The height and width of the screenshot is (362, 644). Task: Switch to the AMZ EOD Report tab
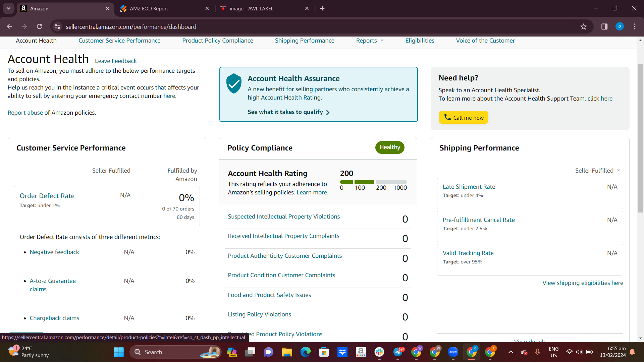click(x=164, y=8)
